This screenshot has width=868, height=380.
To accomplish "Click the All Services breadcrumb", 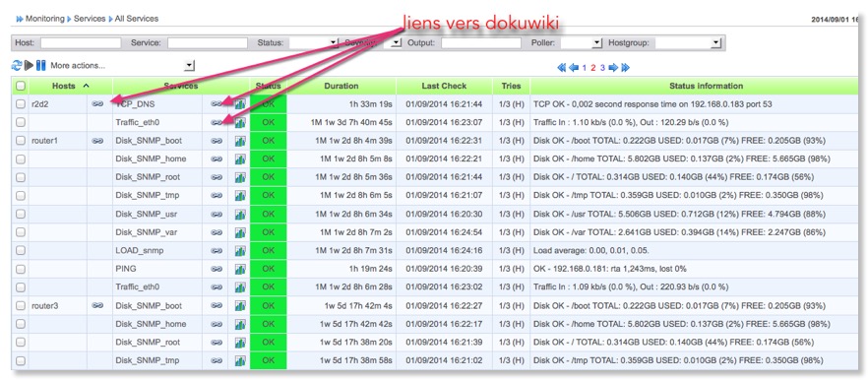I will point(137,19).
